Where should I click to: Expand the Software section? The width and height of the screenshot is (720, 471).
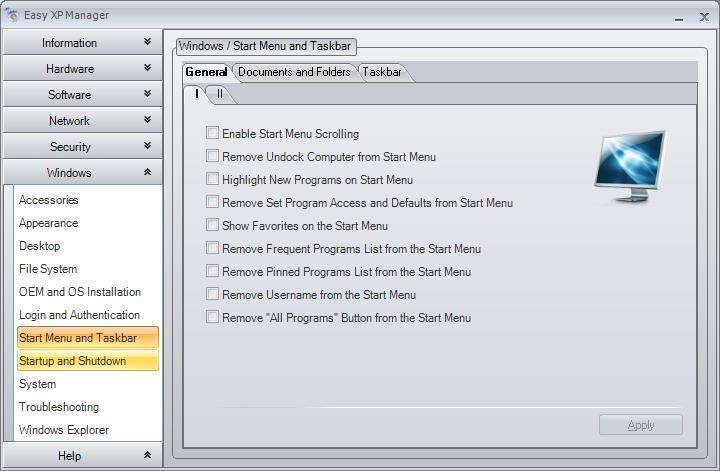83,95
